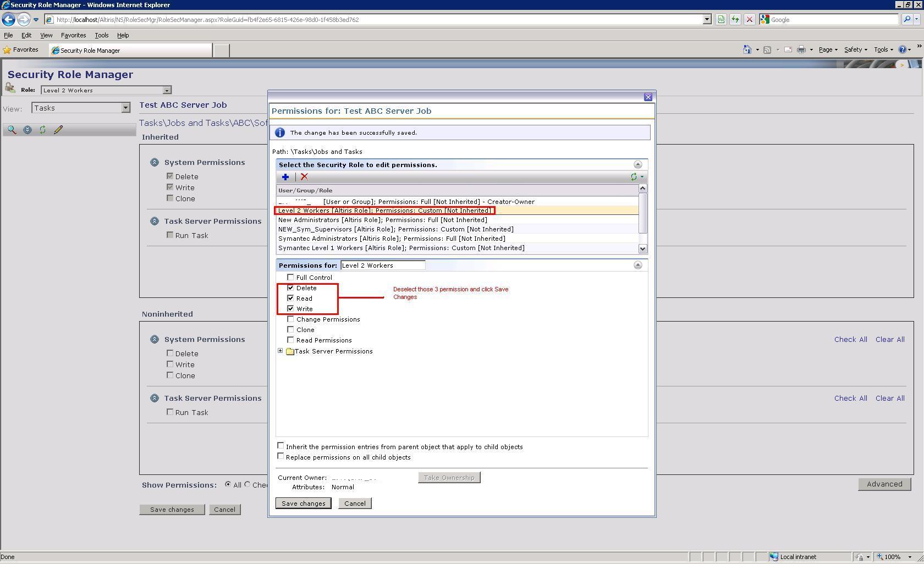Click Save changes button in Permissions dialog
This screenshot has height=564, width=924.
tap(303, 504)
